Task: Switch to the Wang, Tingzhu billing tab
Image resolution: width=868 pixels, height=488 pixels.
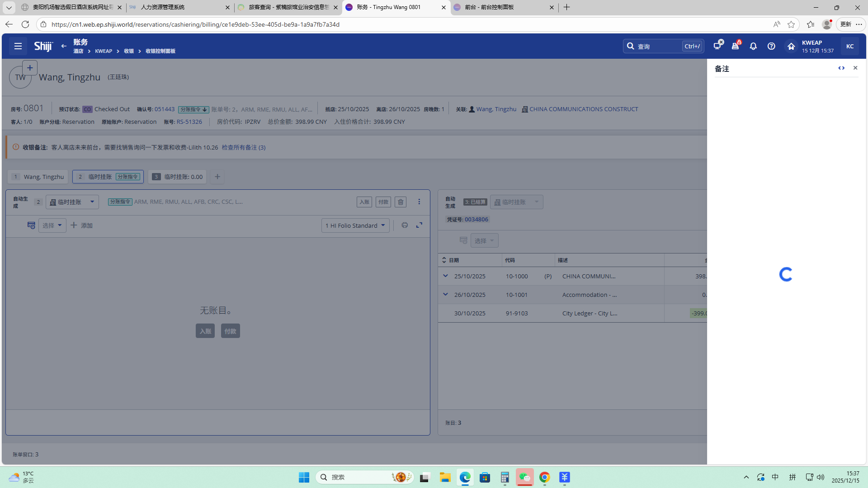Action: tap(38, 177)
